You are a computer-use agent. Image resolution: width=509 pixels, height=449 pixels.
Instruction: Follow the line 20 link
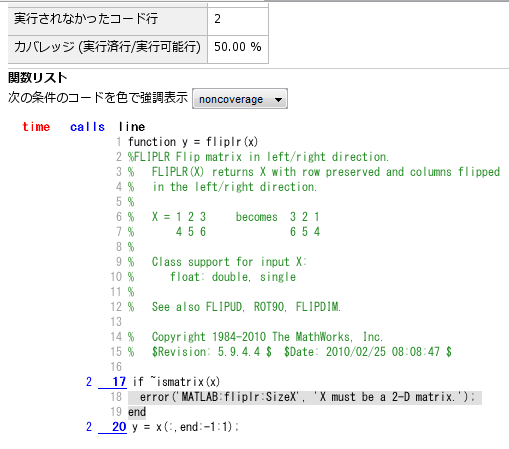tap(112, 427)
